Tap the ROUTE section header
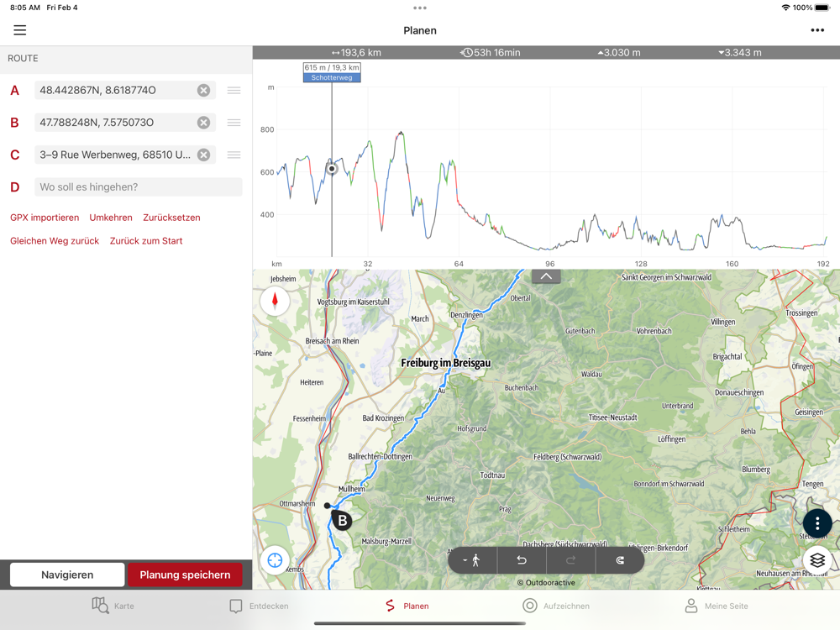The width and height of the screenshot is (840, 630). coord(23,59)
